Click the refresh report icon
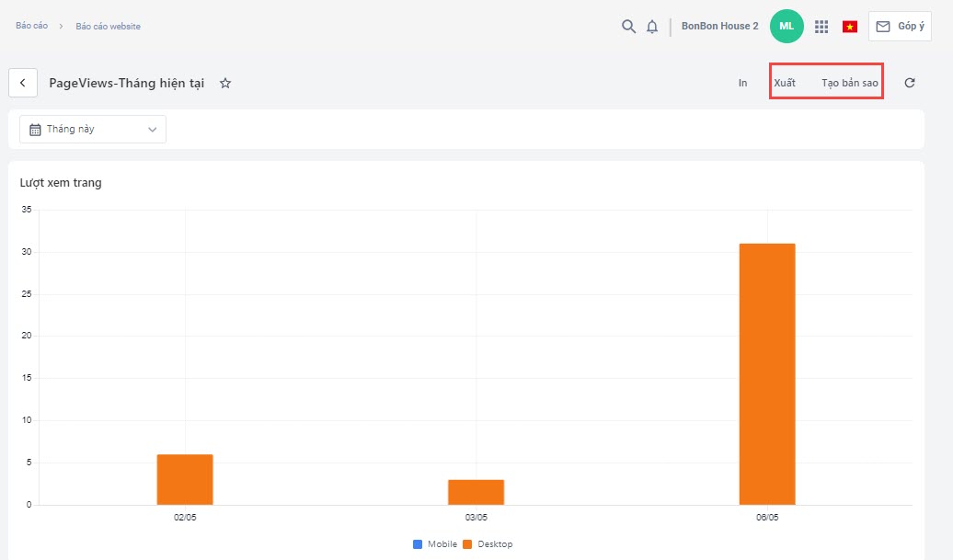 910,83
